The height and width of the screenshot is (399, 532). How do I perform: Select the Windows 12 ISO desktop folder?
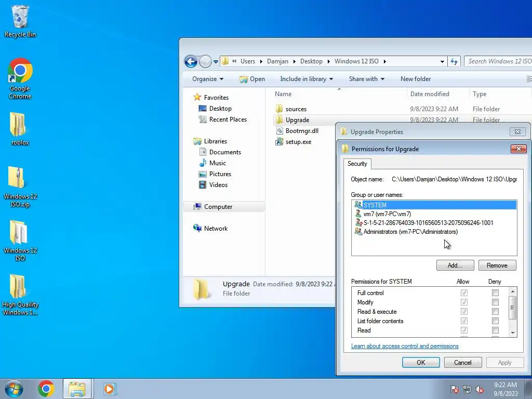pyautogui.click(x=20, y=241)
